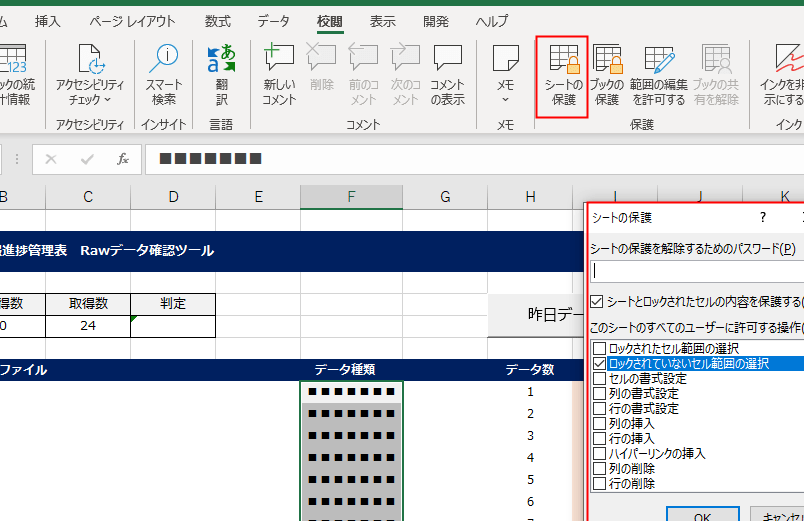Open the 挿入 (Insert) tab

(x=47, y=22)
